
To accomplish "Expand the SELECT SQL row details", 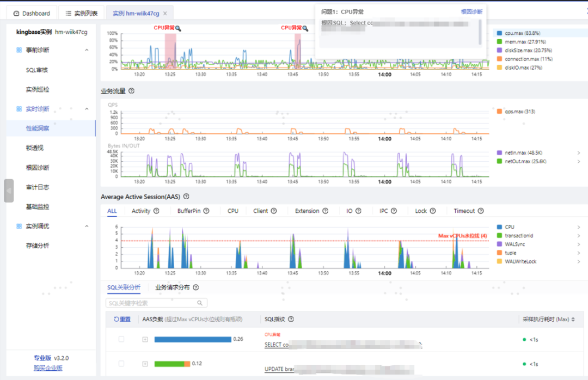I will [145, 340].
